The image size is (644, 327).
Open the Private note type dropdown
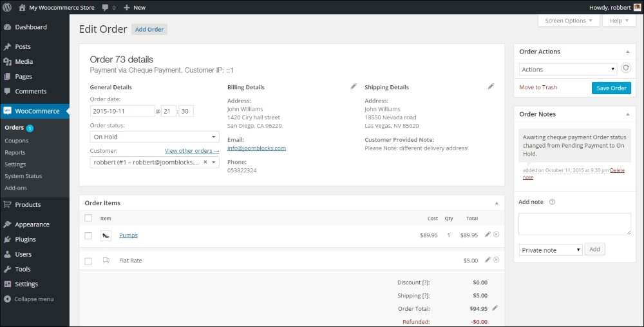pos(551,250)
